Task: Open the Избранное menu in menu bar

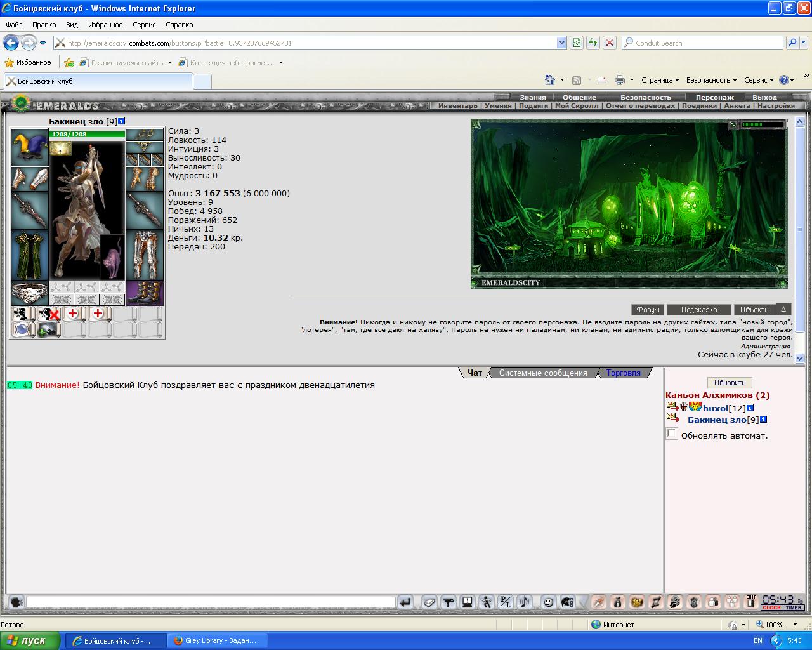Action: pyautogui.click(x=105, y=25)
